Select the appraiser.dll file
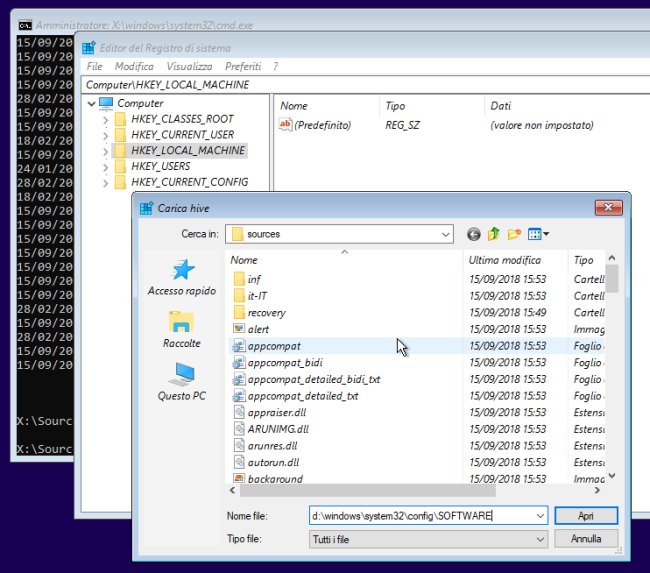 [278, 410]
